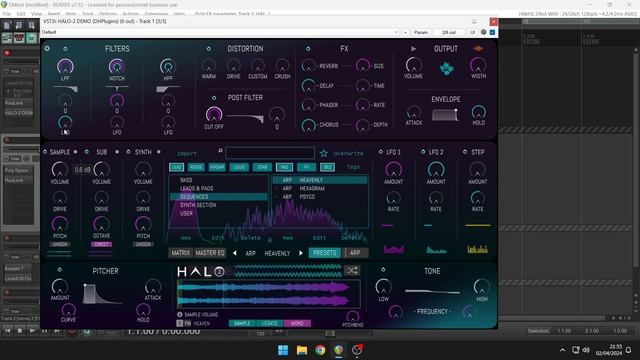
Task: Open the MATRIX tab
Action: point(180,253)
